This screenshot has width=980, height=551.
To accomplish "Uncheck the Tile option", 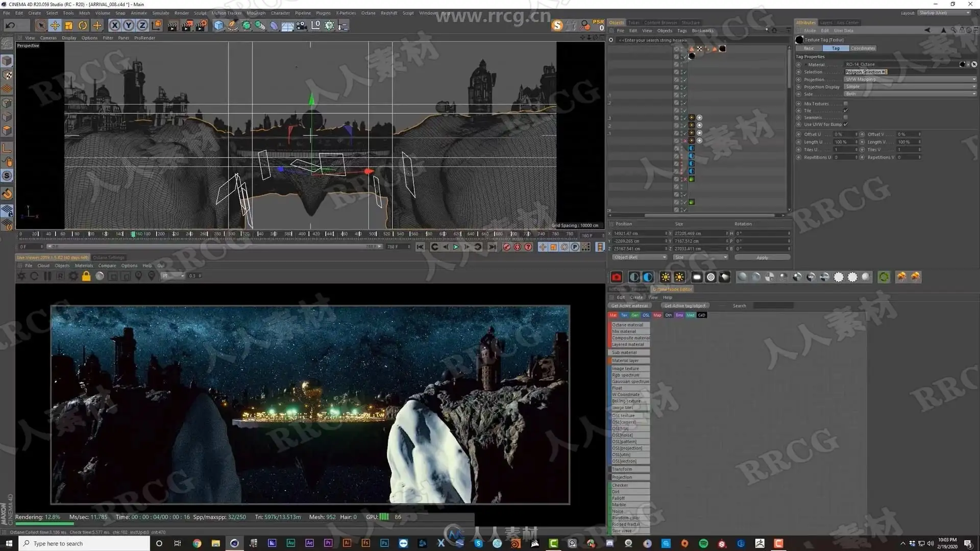I will (x=846, y=111).
